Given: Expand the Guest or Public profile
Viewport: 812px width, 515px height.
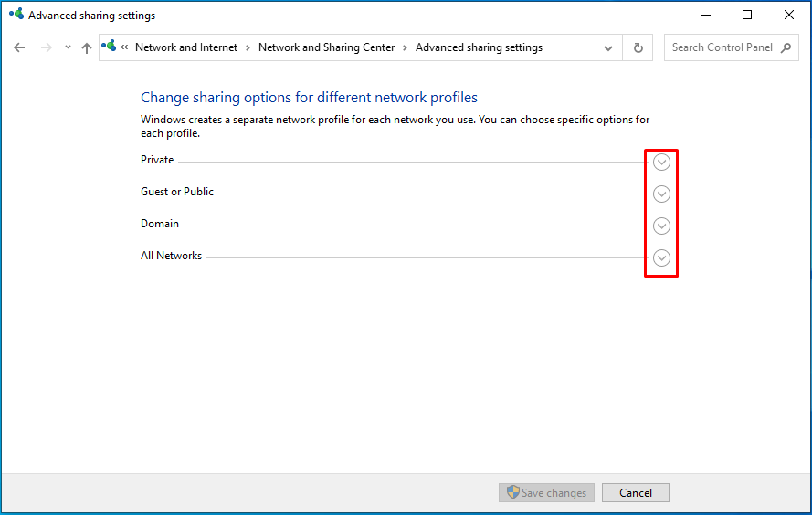Looking at the screenshot, I should (661, 194).
